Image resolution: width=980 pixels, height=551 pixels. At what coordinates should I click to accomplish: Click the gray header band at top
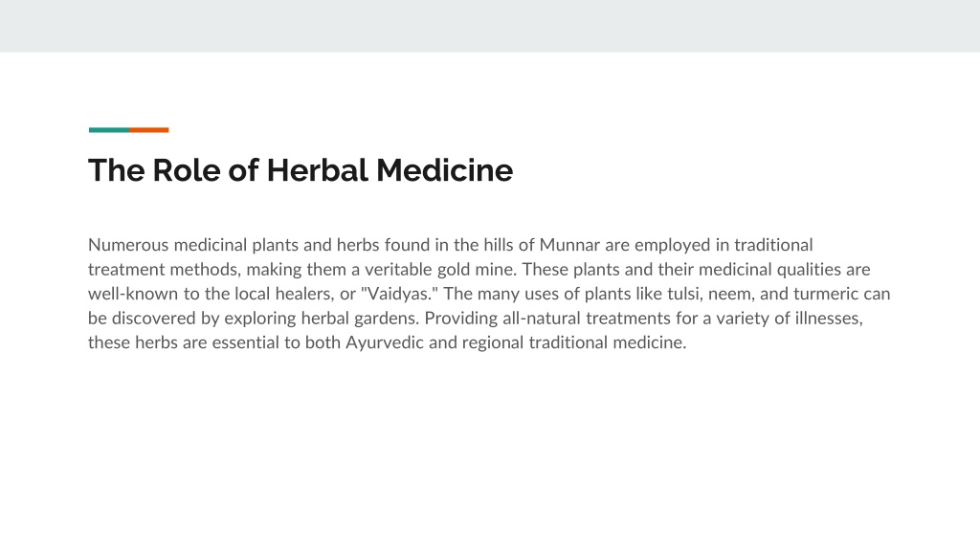click(x=490, y=26)
